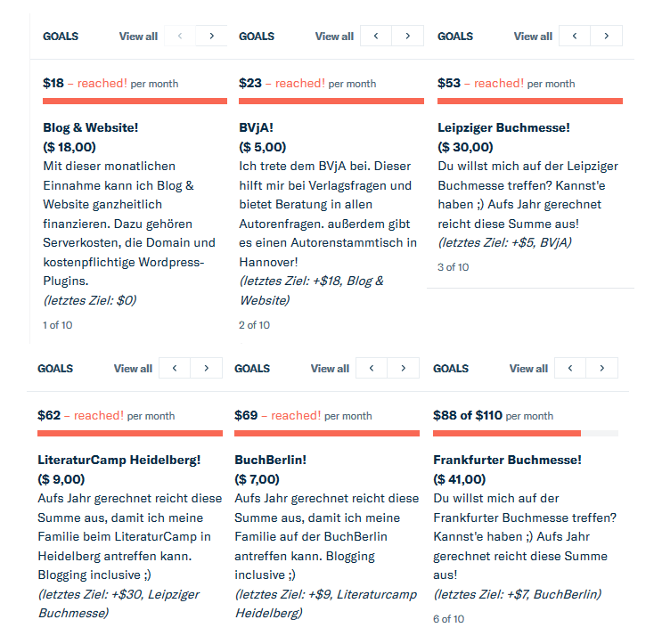Image resolution: width=654 pixels, height=644 pixels.
Task: Open View all above Leipziger Buchmesse goal
Action: pos(533,37)
